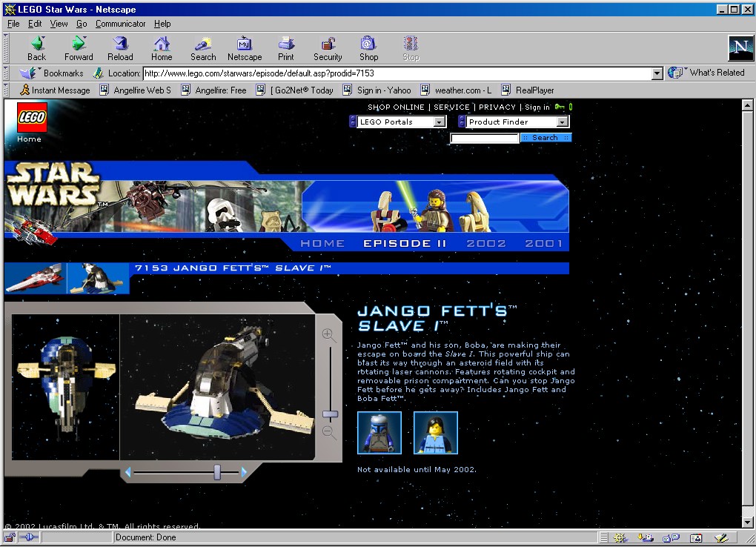Image resolution: width=756 pixels, height=547 pixels.
Task: Rotate model left with arrow
Action: (127, 472)
